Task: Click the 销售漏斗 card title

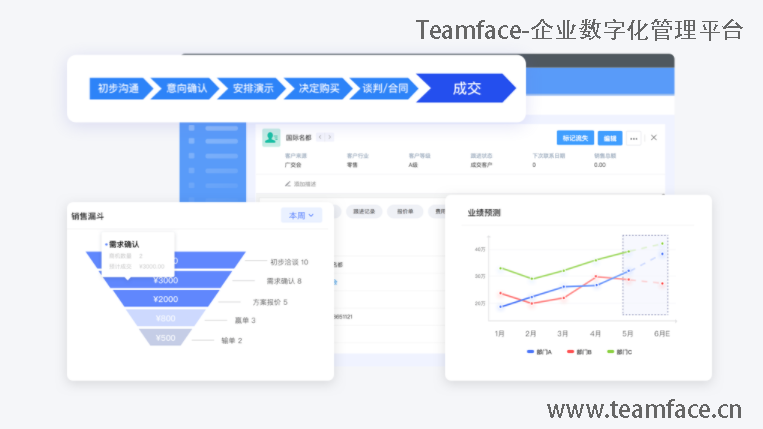Action: [88, 216]
